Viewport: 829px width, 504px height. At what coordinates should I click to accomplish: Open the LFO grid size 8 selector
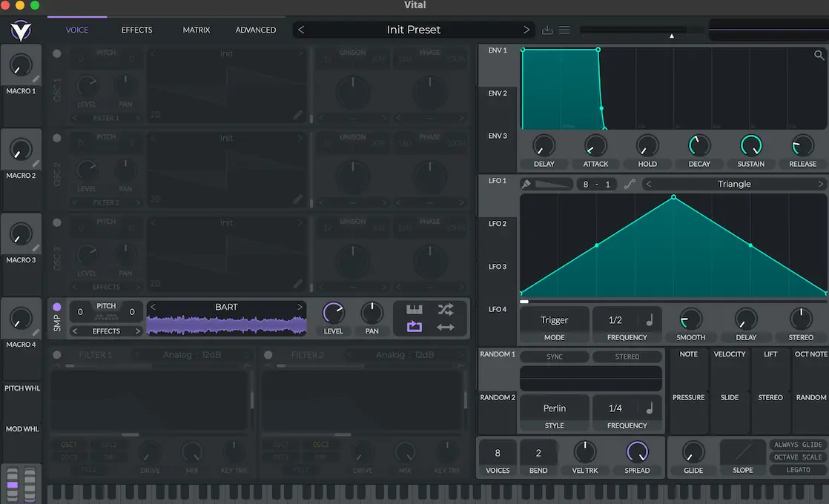click(585, 185)
